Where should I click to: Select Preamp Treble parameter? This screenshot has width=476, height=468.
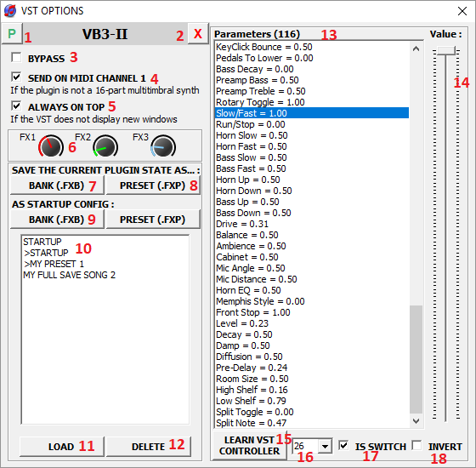(x=312, y=91)
